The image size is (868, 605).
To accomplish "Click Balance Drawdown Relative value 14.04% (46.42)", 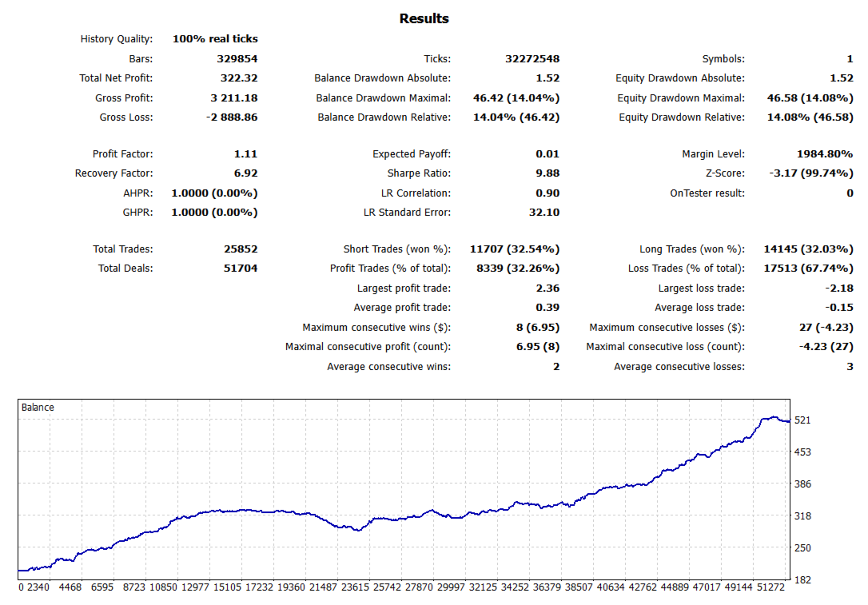I will tap(516, 117).
